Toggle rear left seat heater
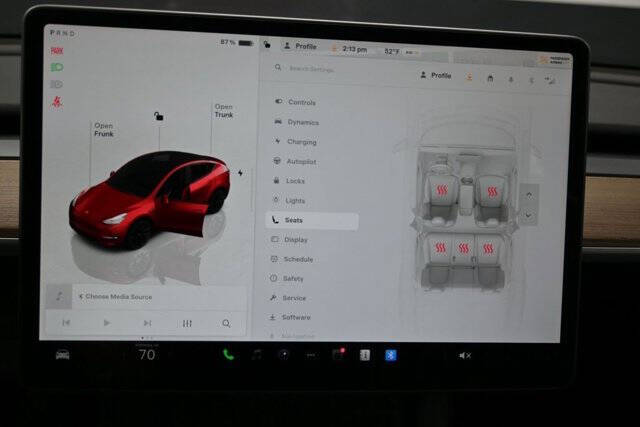Screen dimensions: 640x427 (440, 248)
